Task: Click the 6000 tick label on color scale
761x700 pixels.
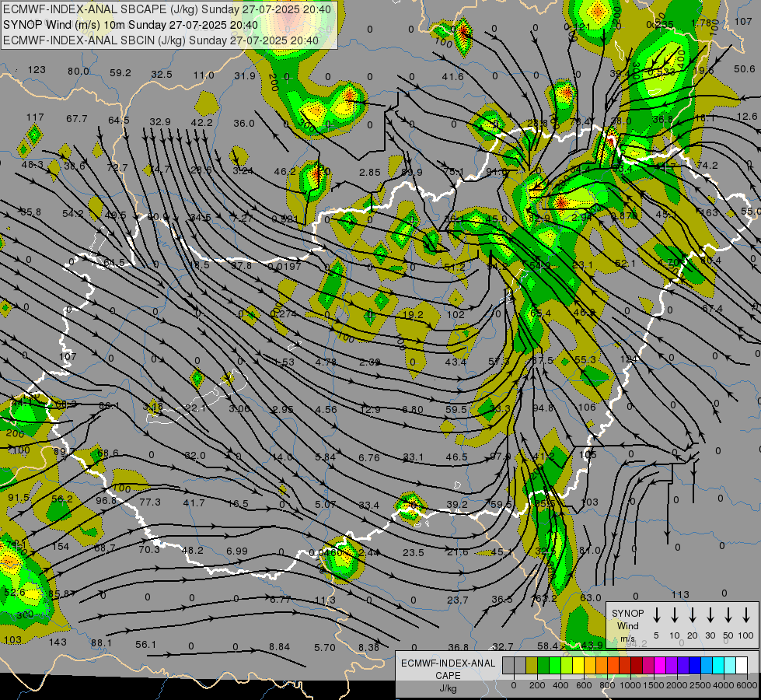Action: coord(747,685)
